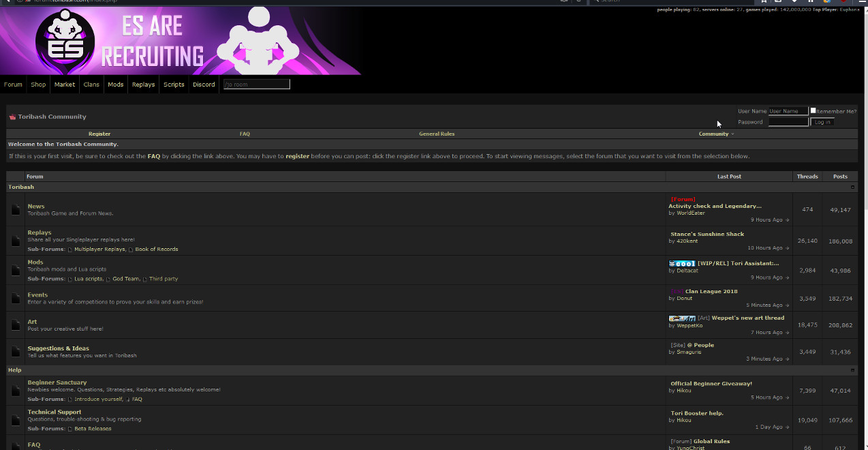Viewport: 868px width, 450px height.
Task: Click the new posts icon beside News forum
Action: click(15, 209)
